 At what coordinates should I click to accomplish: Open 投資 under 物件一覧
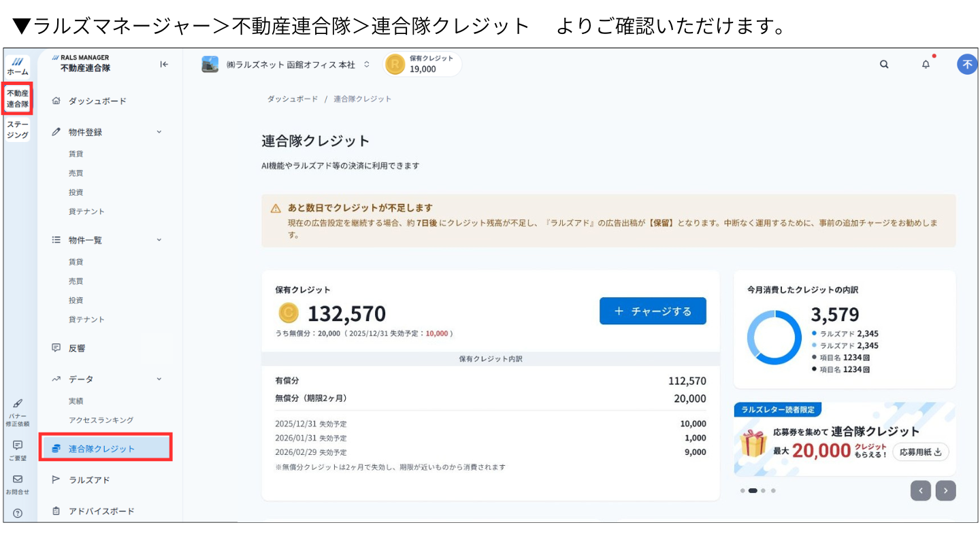[76, 300]
